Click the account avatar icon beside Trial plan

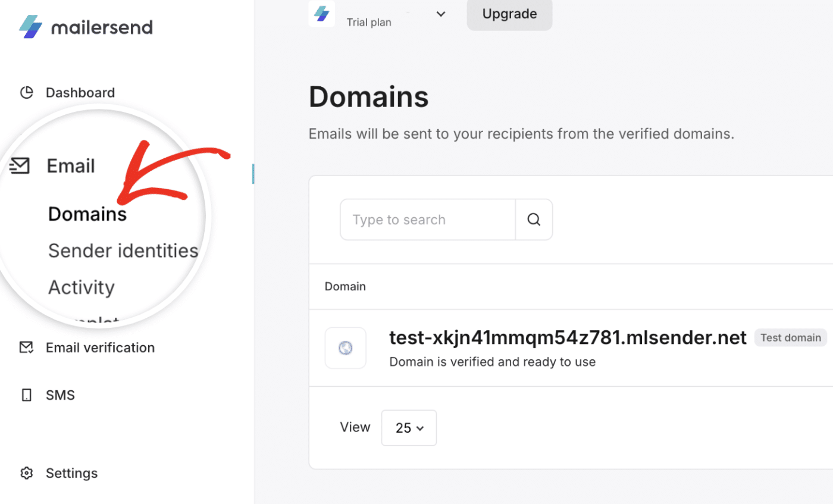(x=321, y=13)
